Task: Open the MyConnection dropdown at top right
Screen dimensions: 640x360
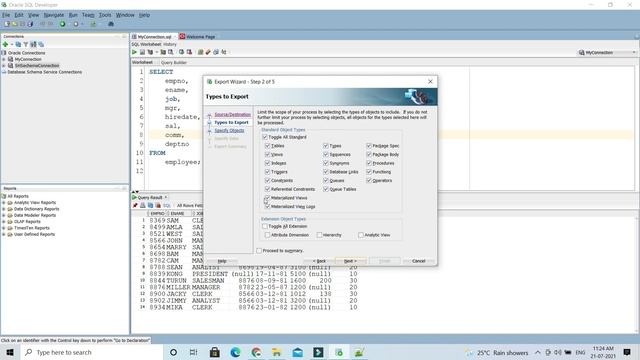Action: coord(607,53)
